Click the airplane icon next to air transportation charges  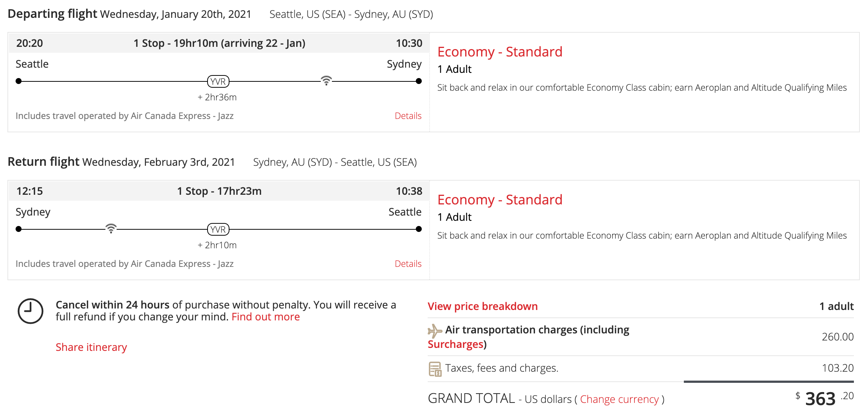(435, 330)
